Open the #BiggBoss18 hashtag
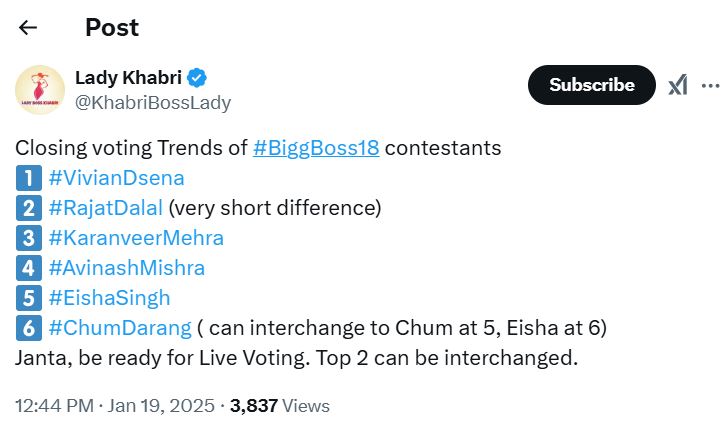Image resolution: width=728 pixels, height=438 pixels. 316,149
